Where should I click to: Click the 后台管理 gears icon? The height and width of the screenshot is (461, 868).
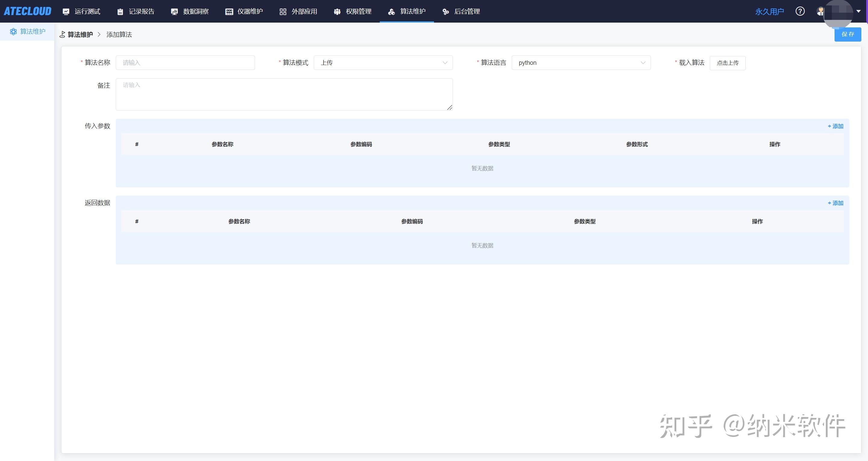click(445, 12)
